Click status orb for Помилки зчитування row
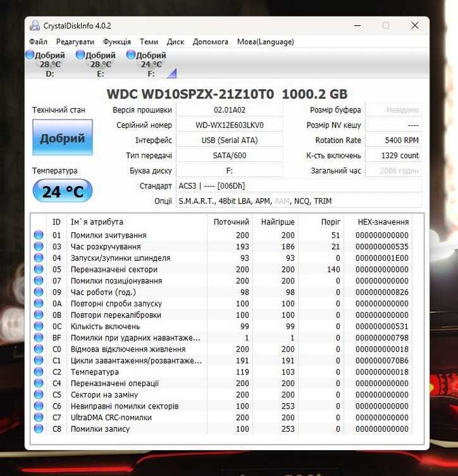The width and height of the screenshot is (458, 476). (39, 235)
